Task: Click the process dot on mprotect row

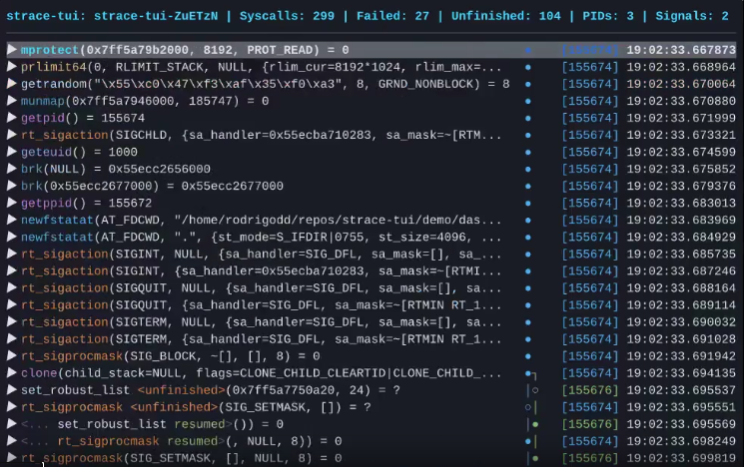Action: 528,50
